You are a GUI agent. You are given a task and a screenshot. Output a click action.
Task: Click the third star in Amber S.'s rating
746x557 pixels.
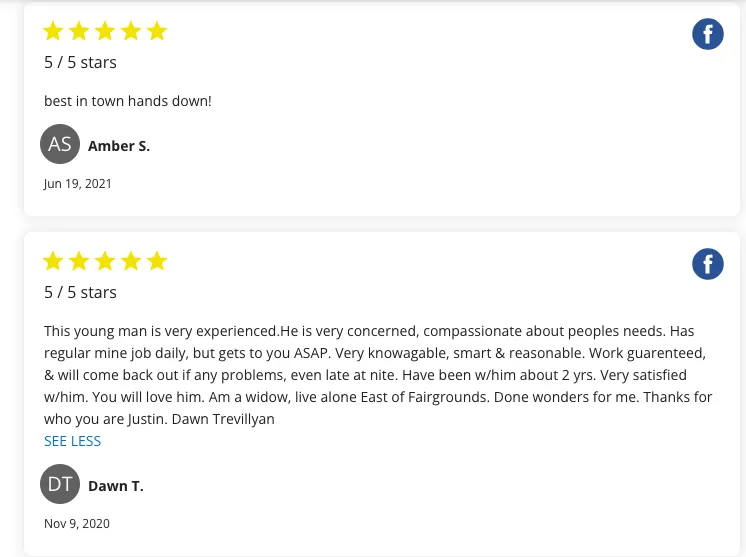(105, 32)
